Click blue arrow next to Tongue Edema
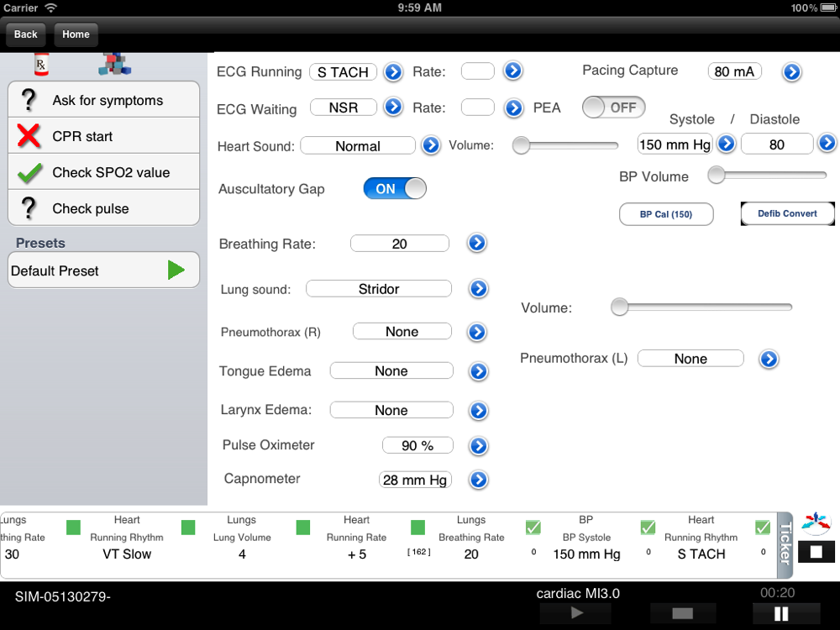Screen dimensions: 840x630 pyautogui.click(x=479, y=371)
